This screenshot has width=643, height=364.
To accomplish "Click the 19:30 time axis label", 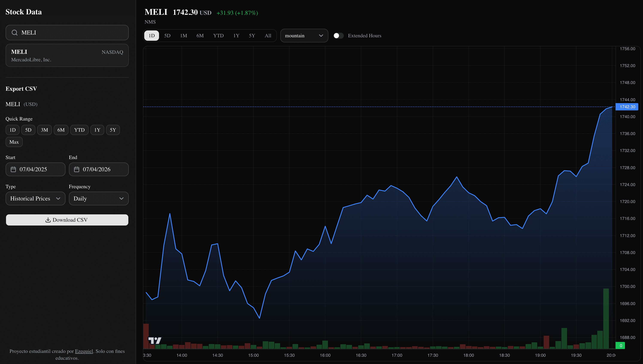I will click(576, 355).
